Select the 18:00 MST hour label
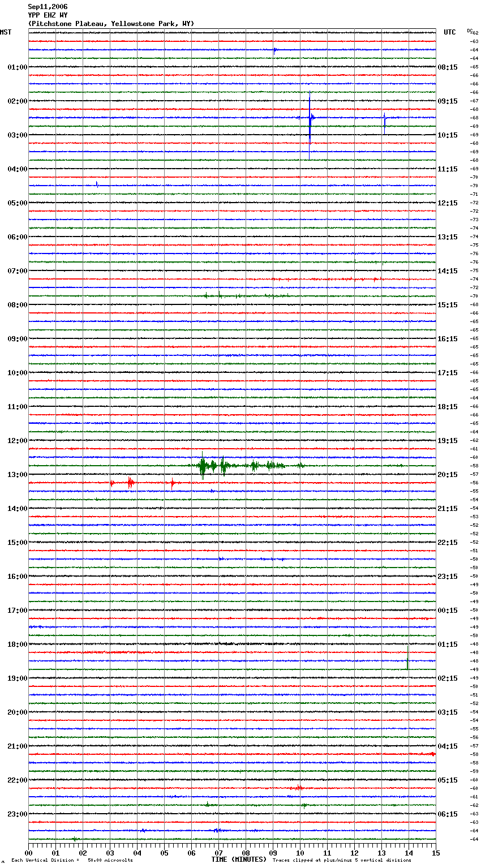Screen dimensions: 481x868 (18, 644)
